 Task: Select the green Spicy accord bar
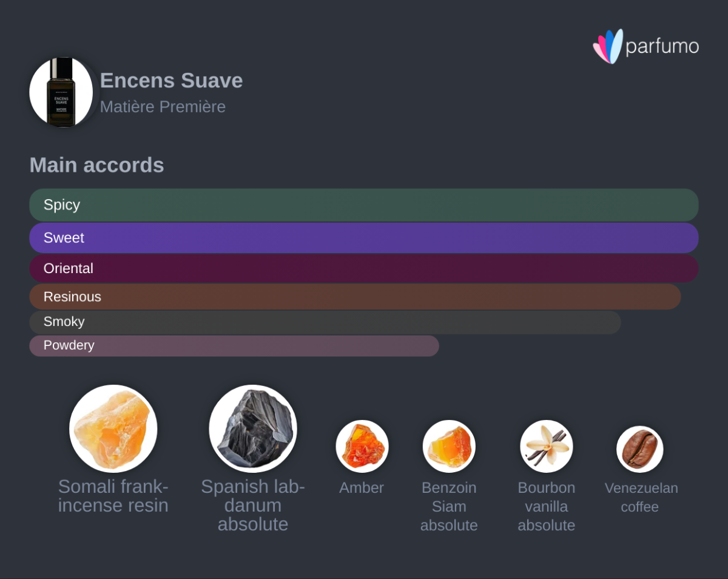[x=364, y=205]
